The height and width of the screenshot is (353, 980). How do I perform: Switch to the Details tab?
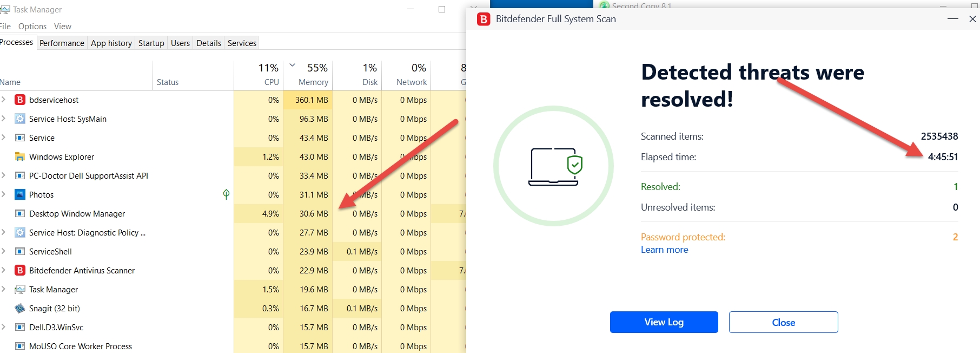pyautogui.click(x=209, y=43)
